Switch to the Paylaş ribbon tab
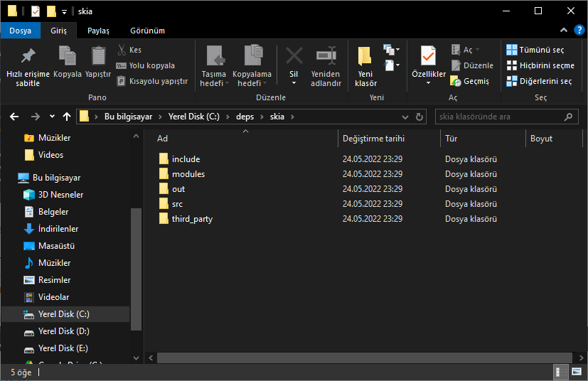Viewport: 588px width, 381px height. point(98,31)
